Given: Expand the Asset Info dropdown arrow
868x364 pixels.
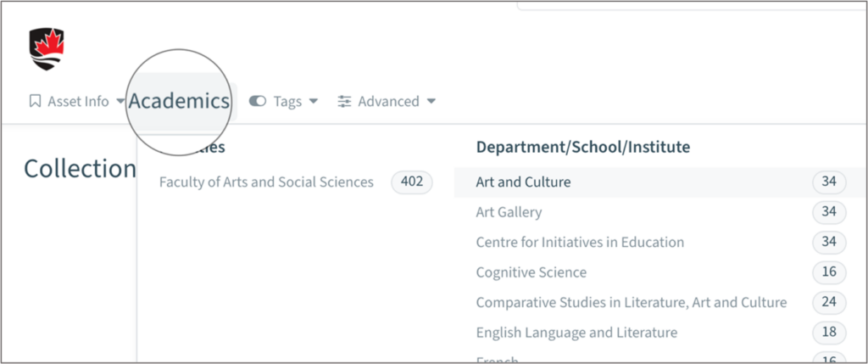Looking at the screenshot, I should click(x=120, y=101).
